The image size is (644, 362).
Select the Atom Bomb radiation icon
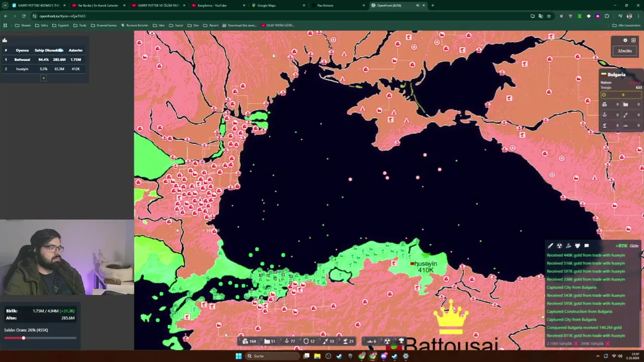point(387,341)
